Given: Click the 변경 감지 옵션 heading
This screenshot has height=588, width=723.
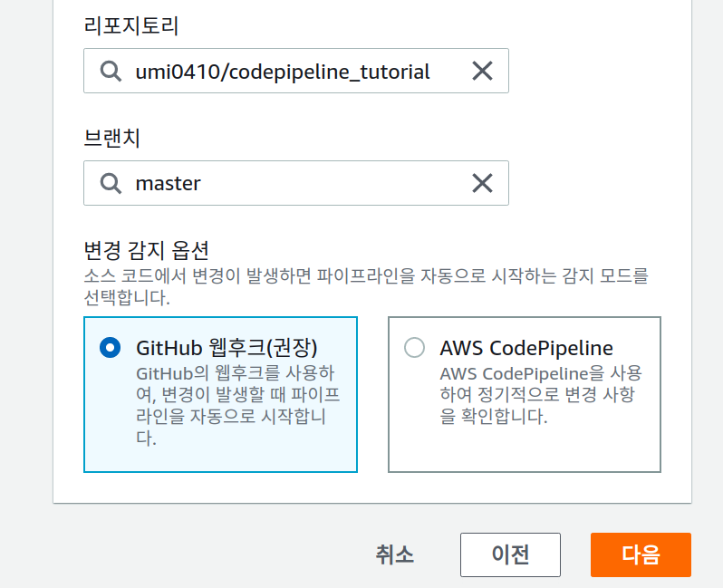Looking at the screenshot, I should pos(147,250).
